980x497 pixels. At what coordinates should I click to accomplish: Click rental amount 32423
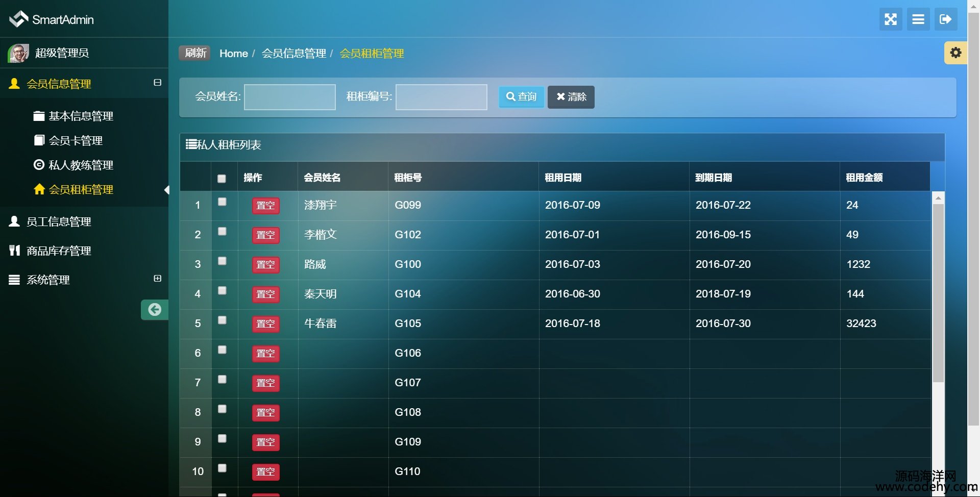(861, 324)
